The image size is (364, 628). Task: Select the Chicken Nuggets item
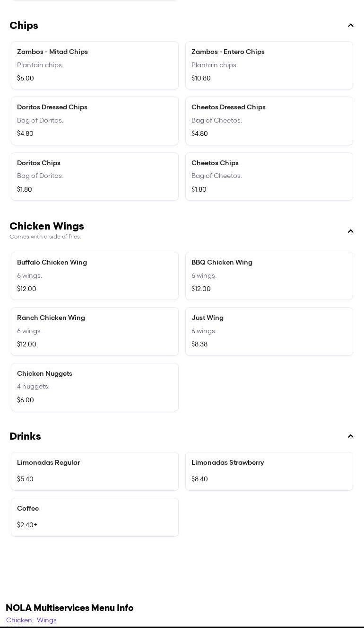pos(95,387)
